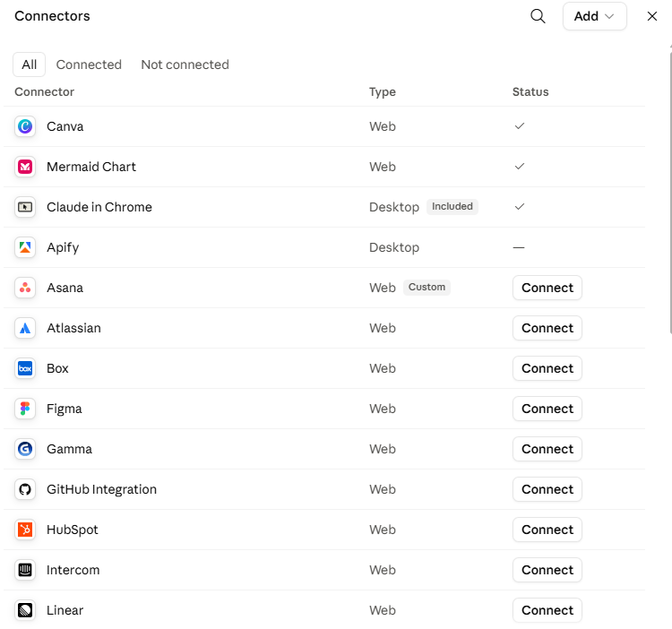The height and width of the screenshot is (629, 672).
Task: Select the All filter tab
Action: click(x=30, y=65)
